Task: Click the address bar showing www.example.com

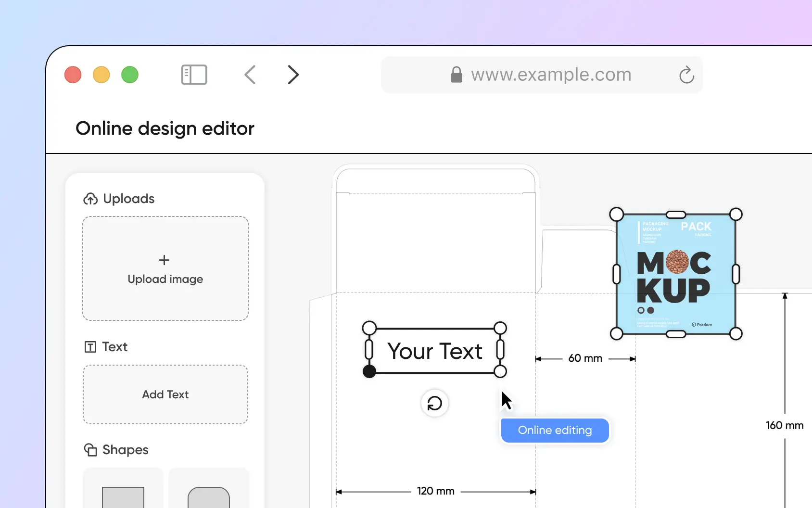Action: click(x=551, y=75)
